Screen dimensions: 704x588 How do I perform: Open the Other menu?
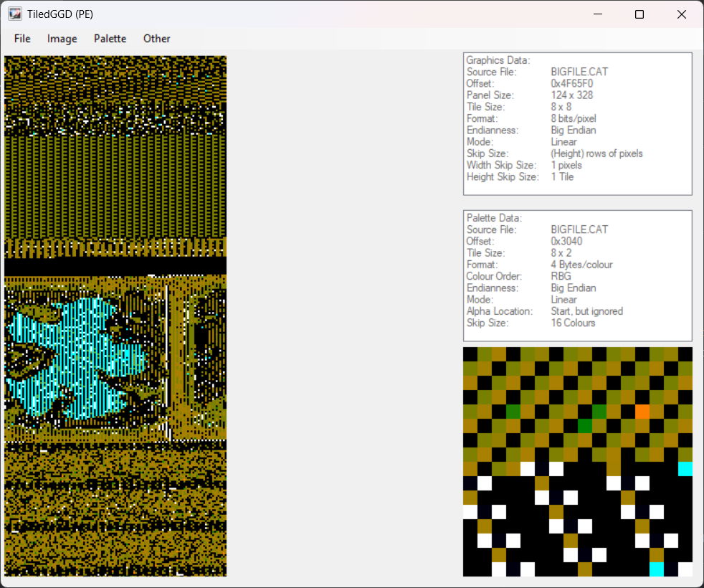(156, 39)
